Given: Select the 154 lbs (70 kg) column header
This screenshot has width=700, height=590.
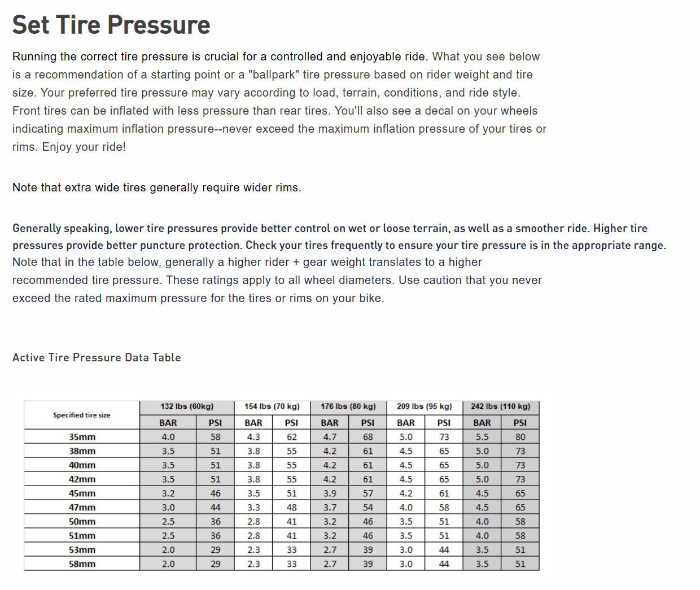Looking at the screenshot, I should point(272,407).
